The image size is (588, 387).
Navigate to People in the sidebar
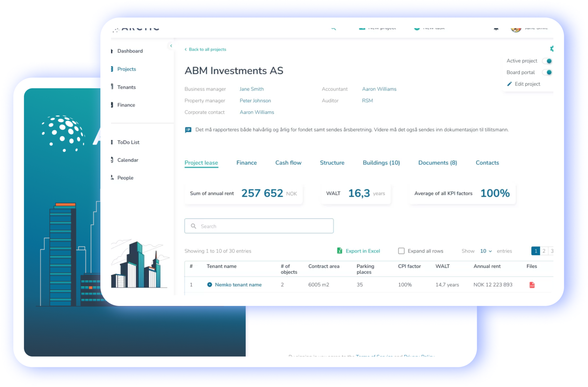[x=125, y=178]
